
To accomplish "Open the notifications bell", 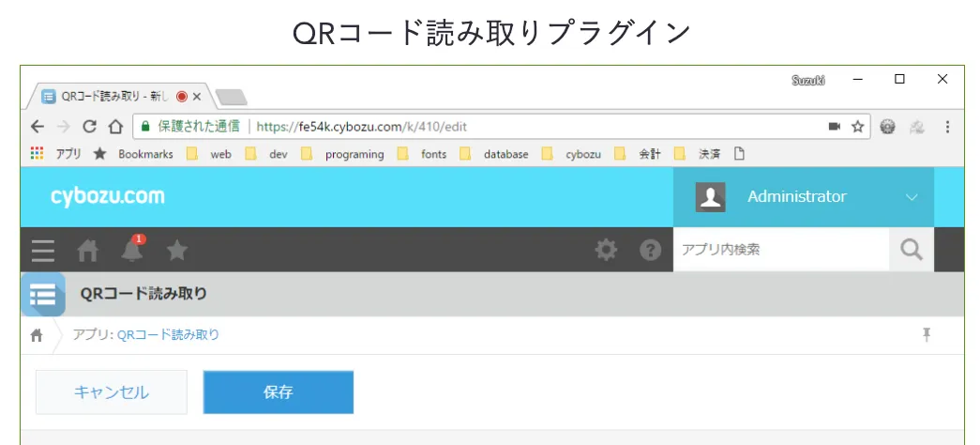I will (132, 250).
